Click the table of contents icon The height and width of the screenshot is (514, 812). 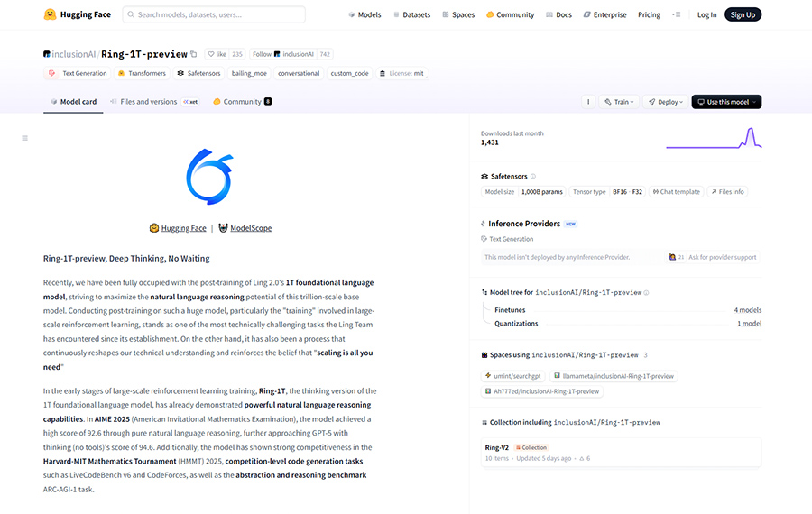coord(24,138)
